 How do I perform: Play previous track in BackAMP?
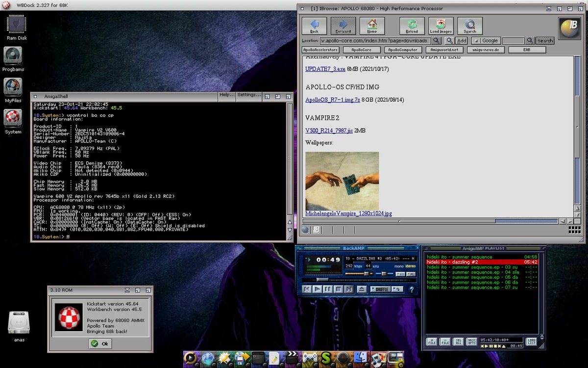[307, 289]
